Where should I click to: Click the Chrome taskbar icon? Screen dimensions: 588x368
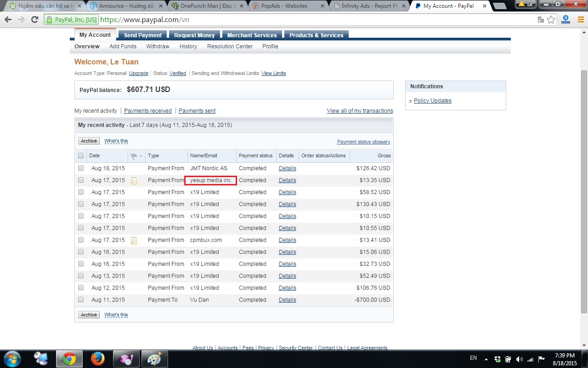tap(69, 359)
